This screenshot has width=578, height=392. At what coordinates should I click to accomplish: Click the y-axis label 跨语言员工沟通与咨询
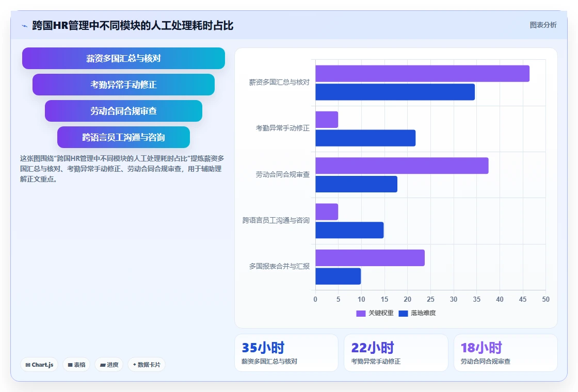276,220
